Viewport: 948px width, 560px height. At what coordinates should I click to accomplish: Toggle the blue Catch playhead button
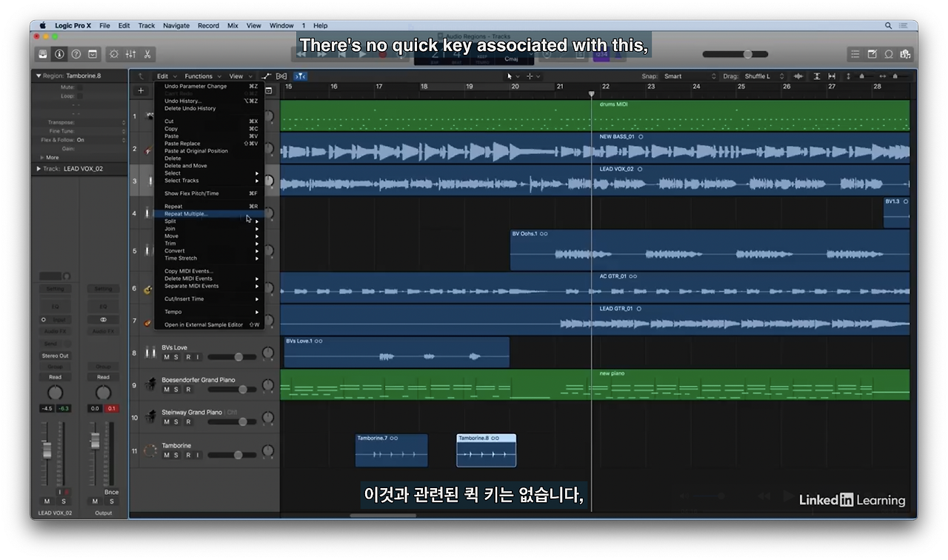point(300,76)
